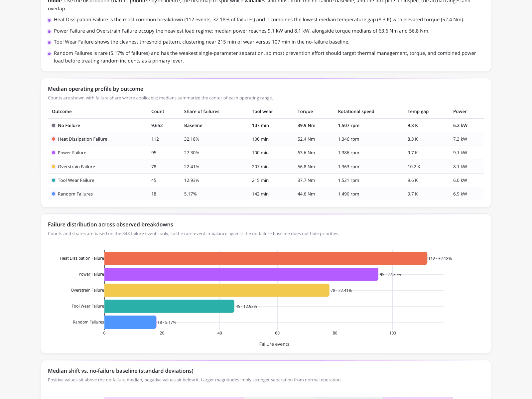The height and width of the screenshot is (399, 532).
Task: Click the 'Failure events' axis title
Action: point(274,344)
